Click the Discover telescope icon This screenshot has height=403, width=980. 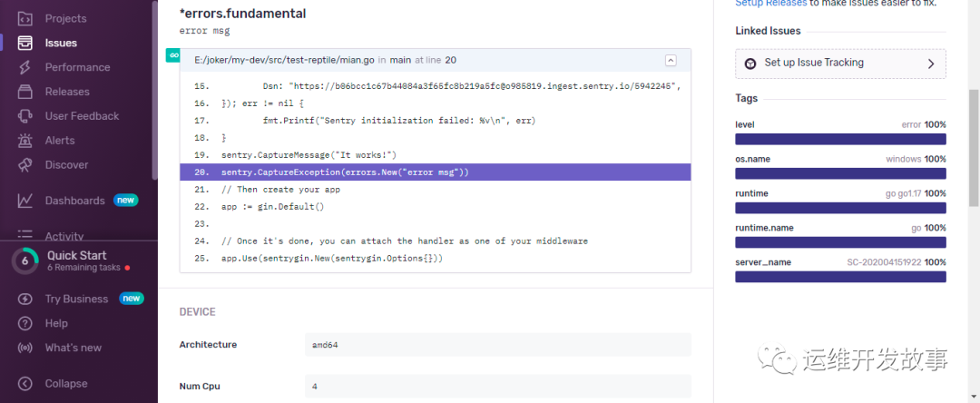click(25, 165)
